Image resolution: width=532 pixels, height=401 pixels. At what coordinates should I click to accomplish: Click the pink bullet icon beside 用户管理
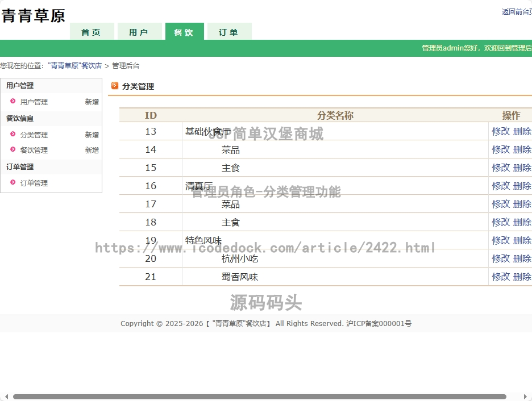point(13,101)
